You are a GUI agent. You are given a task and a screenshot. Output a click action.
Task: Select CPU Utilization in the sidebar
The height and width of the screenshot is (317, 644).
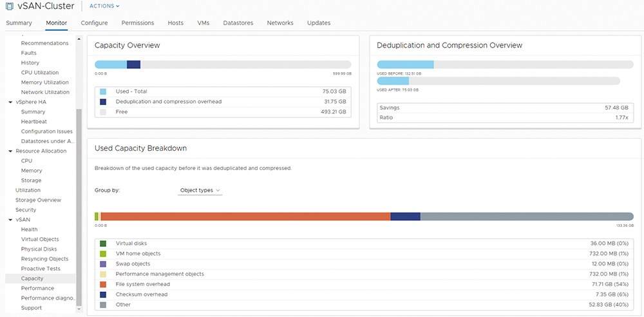tap(40, 73)
